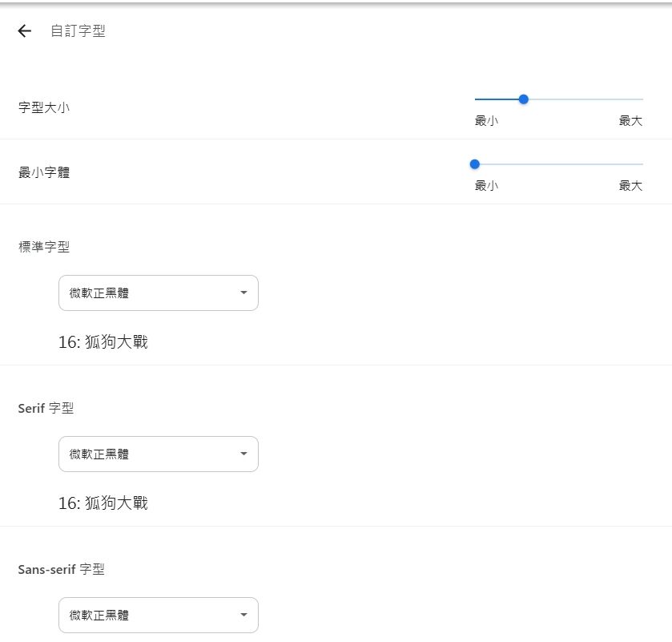Click 最大 label under 字型大小 slider

click(x=631, y=121)
